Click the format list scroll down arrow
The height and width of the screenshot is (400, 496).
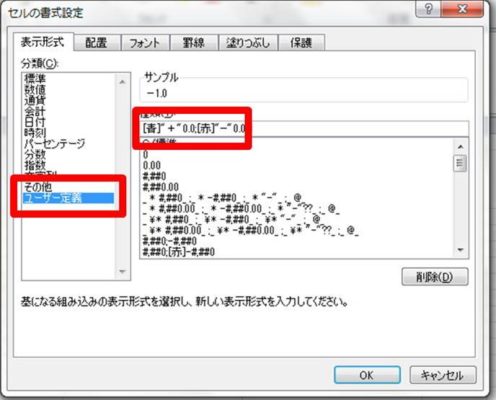[461, 250]
